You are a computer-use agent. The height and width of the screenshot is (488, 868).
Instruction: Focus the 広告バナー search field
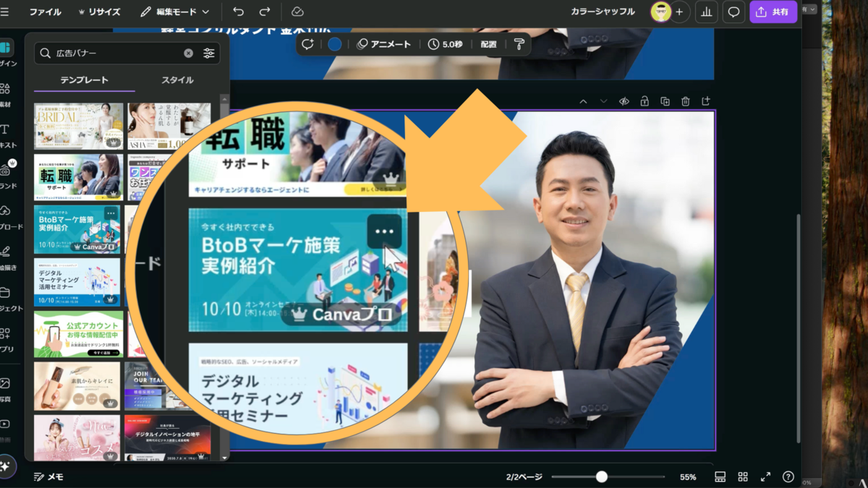pos(127,53)
